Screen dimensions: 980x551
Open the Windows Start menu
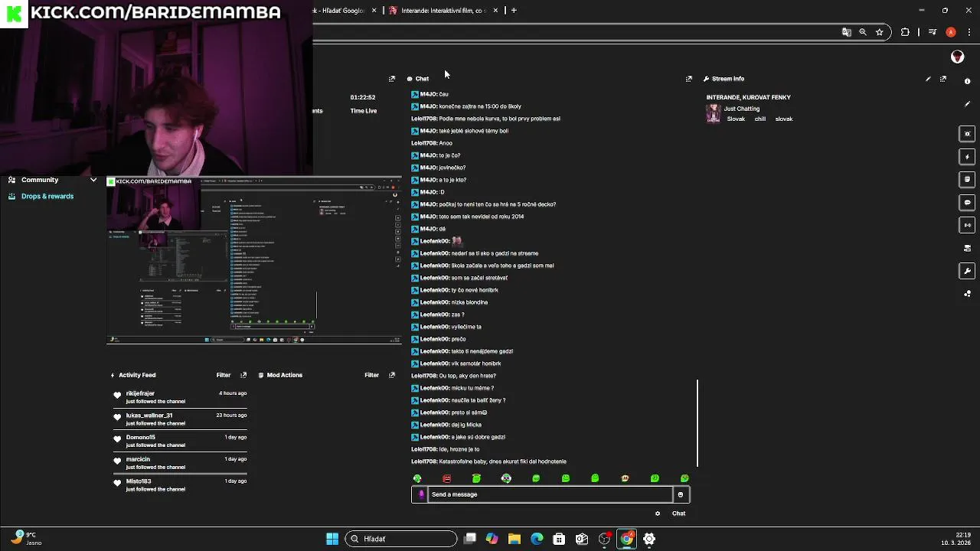pyautogui.click(x=332, y=539)
